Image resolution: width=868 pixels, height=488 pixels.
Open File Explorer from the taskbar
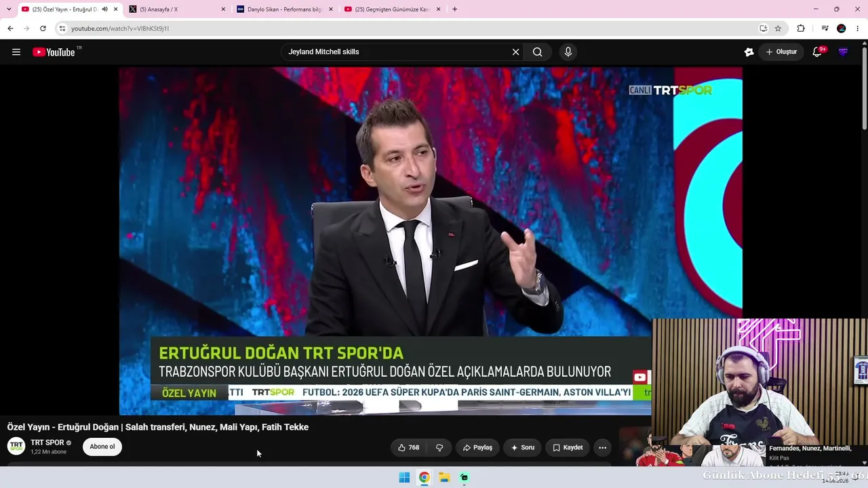444,477
